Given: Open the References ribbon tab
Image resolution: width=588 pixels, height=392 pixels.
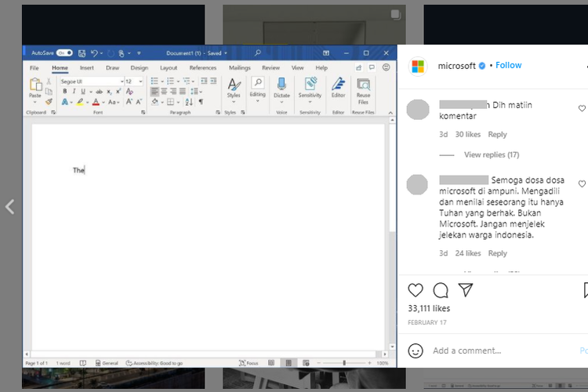Looking at the screenshot, I should (202, 68).
